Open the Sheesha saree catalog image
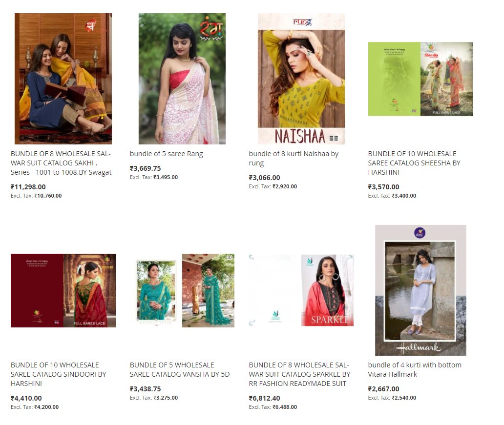The height and width of the screenshot is (425, 504). pos(420,79)
